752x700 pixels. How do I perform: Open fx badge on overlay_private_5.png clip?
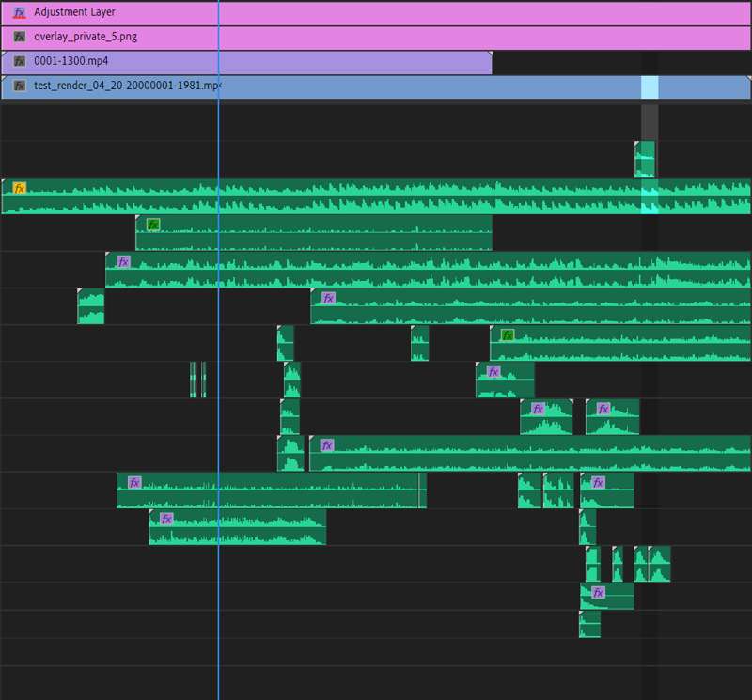(19, 37)
